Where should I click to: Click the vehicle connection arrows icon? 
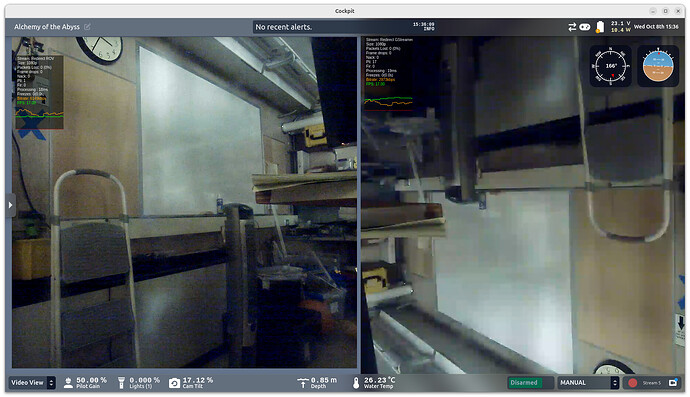click(x=572, y=27)
